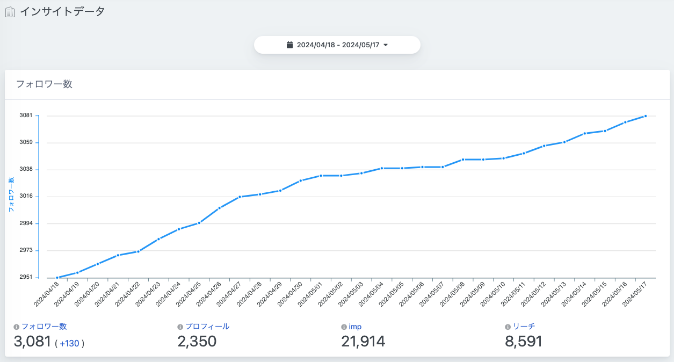Click y-axis label 3081
The height and width of the screenshot is (362, 674).
26,115
